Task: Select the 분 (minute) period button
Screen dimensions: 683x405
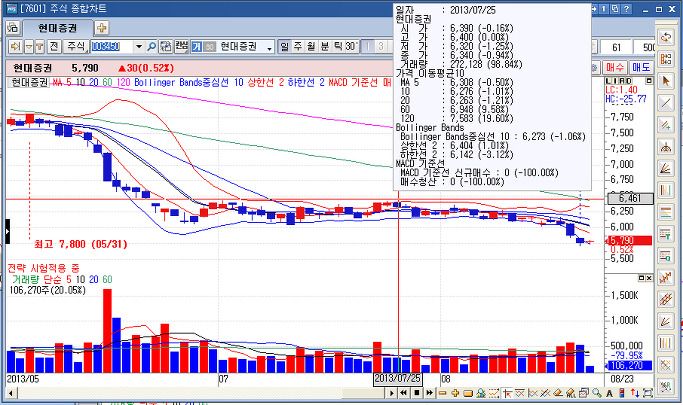Action: 324,46
